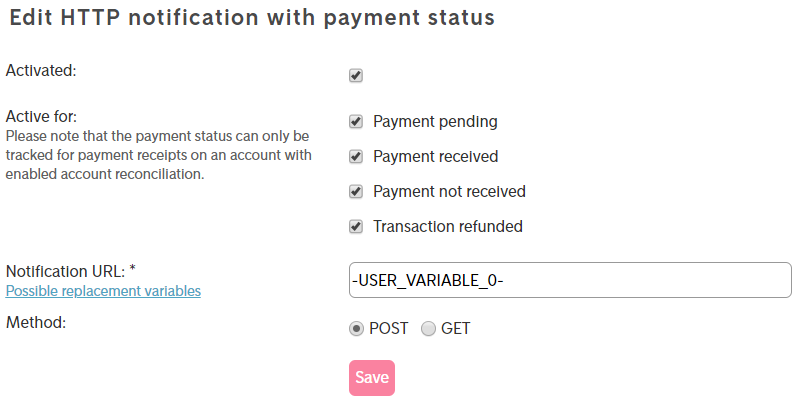The width and height of the screenshot is (796, 403).
Task: Click the "Activated:" field label
Action: click(41, 71)
